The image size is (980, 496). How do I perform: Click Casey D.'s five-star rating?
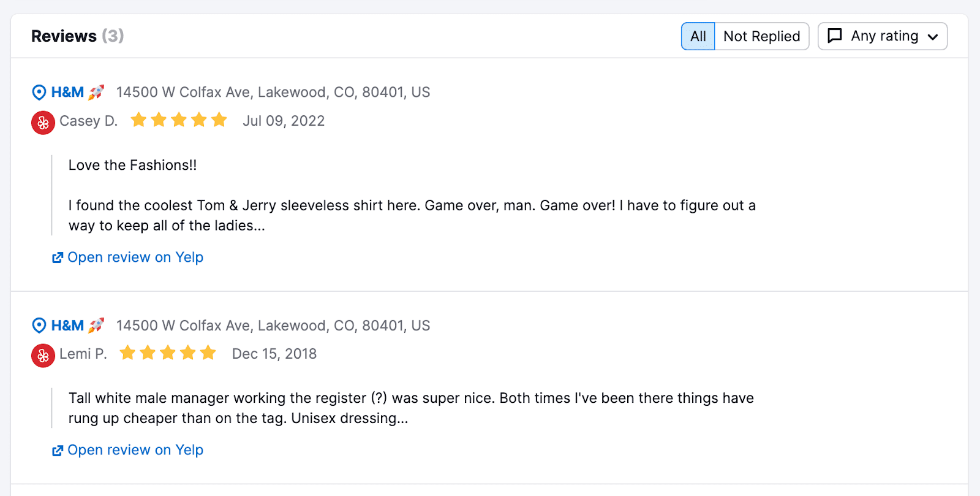[179, 120]
